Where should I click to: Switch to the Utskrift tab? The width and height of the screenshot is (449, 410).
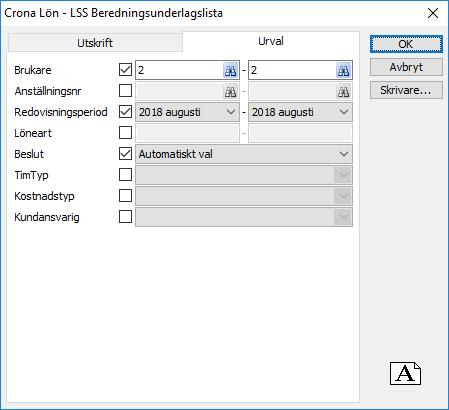(95, 43)
